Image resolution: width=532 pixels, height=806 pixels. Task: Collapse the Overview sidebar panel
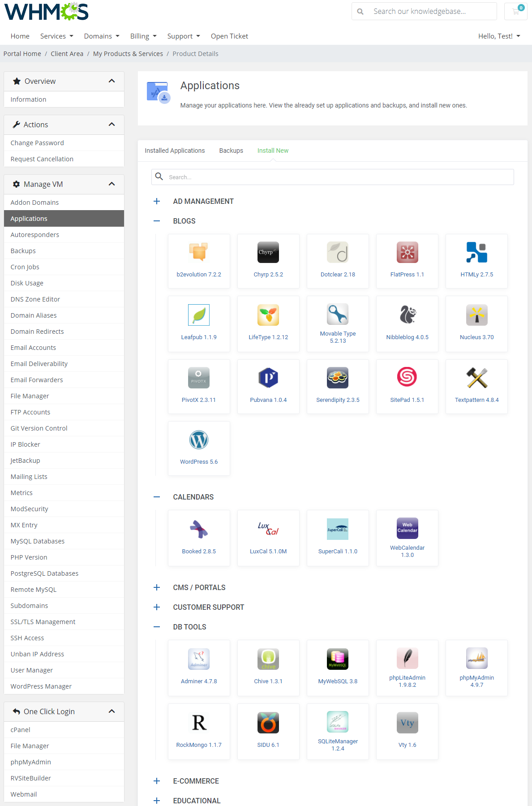tap(112, 81)
